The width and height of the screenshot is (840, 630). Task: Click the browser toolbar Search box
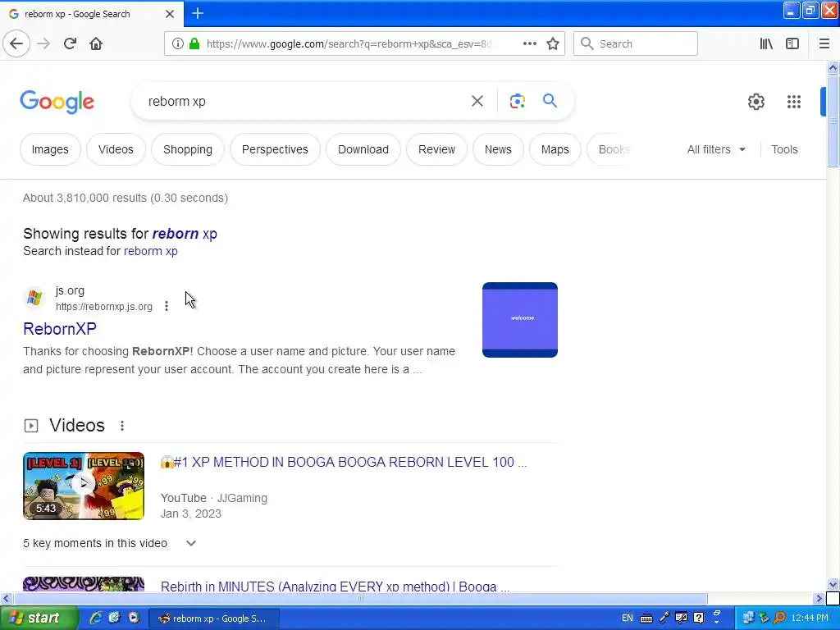pos(636,43)
